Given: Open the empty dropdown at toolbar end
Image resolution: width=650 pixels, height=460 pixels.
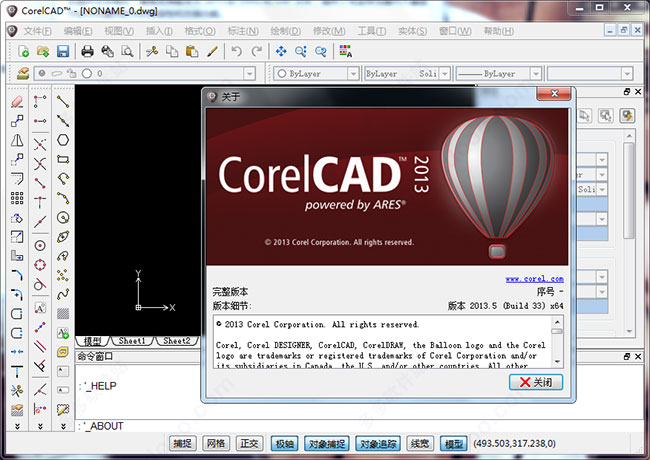Looking at the screenshot, I should [x=627, y=74].
